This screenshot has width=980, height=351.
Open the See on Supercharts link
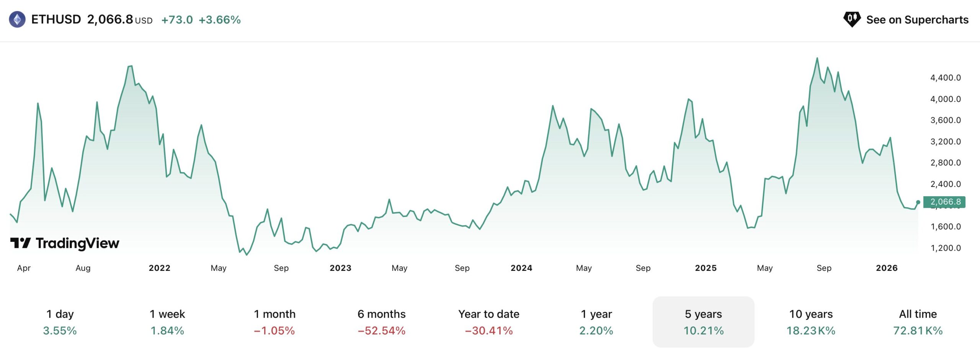(917, 20)
